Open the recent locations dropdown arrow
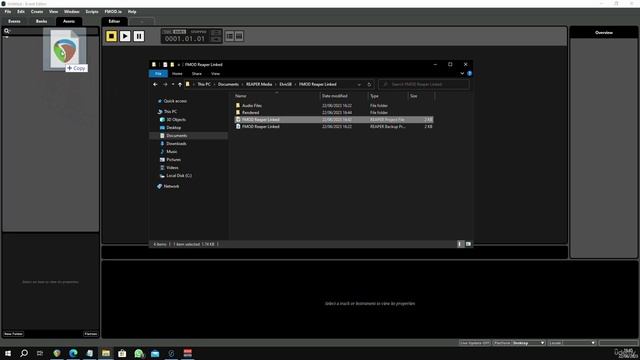The height and width of the screenshot is (360, 640). (173, 84)
